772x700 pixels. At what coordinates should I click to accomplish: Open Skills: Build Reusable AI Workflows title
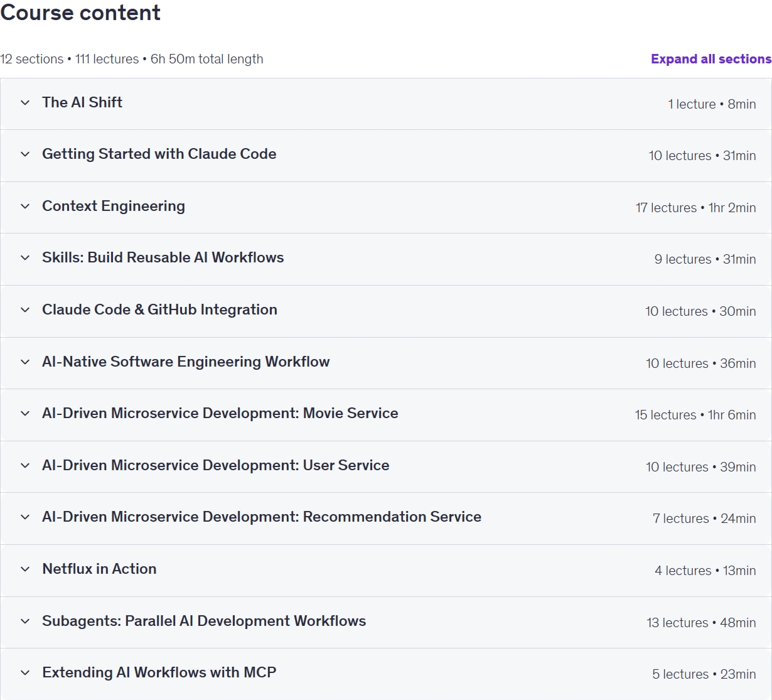[x=163, y=258]
